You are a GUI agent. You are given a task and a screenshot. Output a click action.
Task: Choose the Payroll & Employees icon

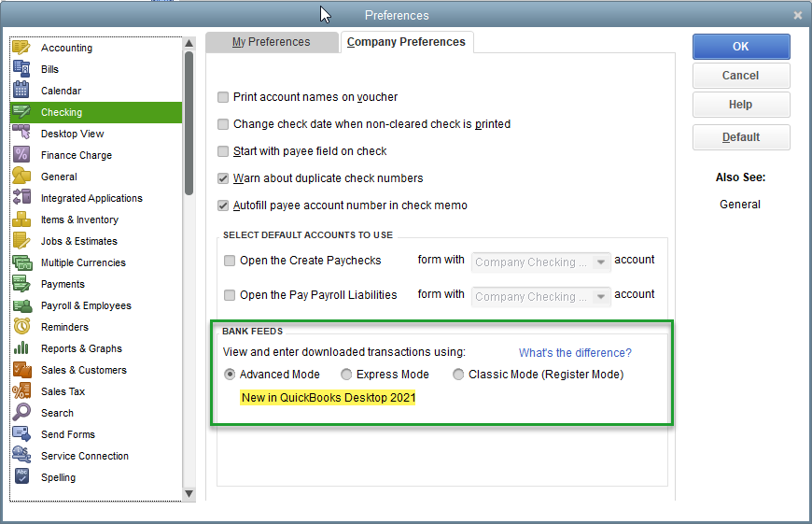tap(21, 305)
